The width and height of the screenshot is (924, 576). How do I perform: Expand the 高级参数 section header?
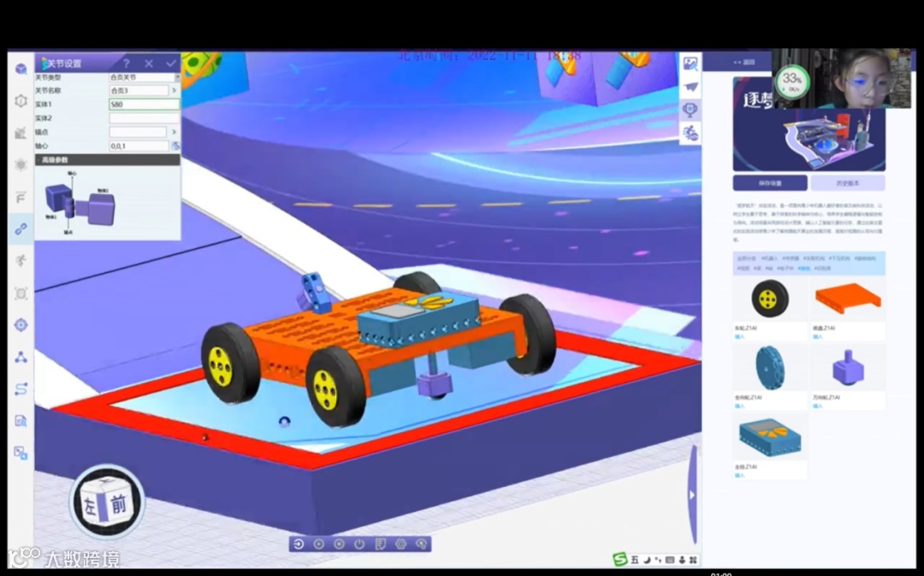point(107,160)
